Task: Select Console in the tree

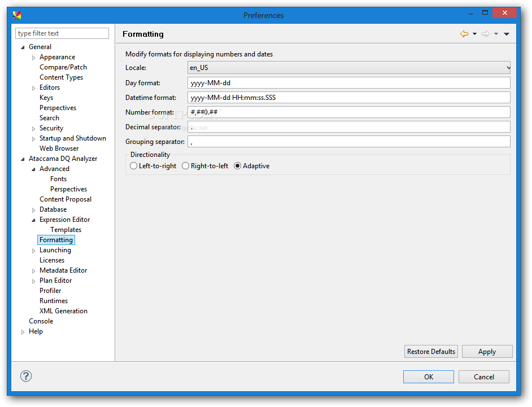Action: pos(41,321)
